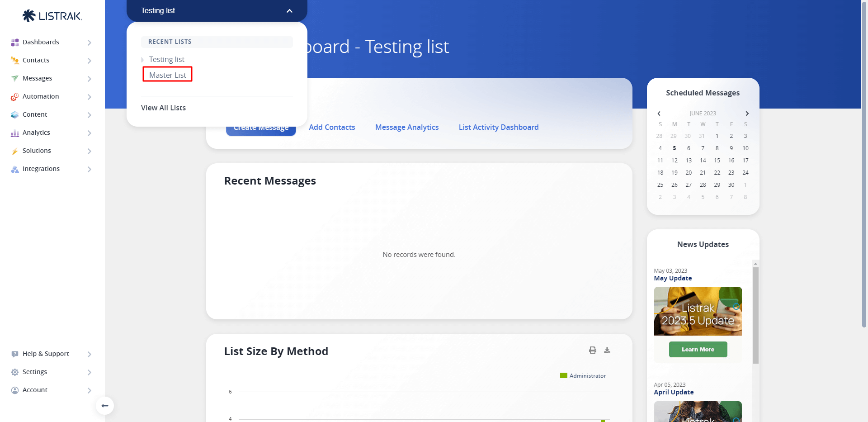Collapse the Testing list dropdown

coord(289,11)
